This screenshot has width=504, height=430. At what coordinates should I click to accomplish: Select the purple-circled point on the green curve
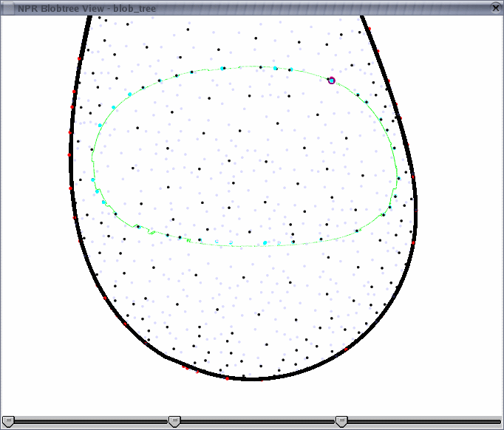(x=332, y=81)
